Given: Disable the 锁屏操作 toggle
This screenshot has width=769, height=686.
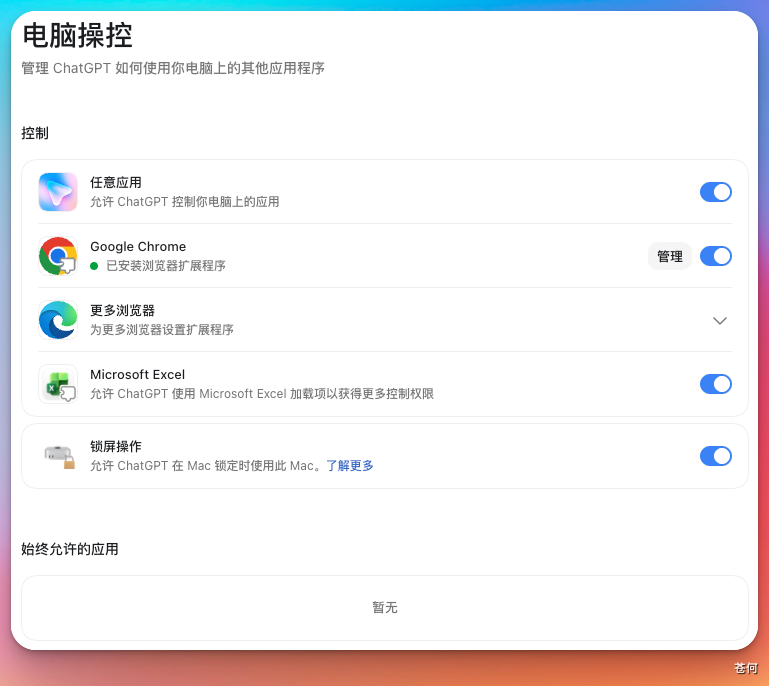Looking at the screenshot, I should pyautogui.click(x=716, y=456).
